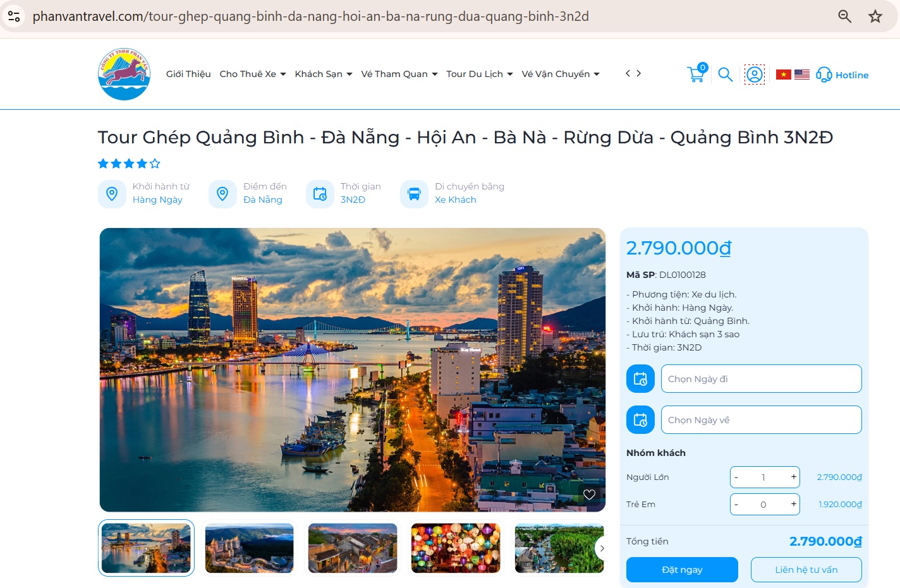Decrease the Người Lớn count with minus
The height and width of the screenshot is (588, 900).
point(736,477)
